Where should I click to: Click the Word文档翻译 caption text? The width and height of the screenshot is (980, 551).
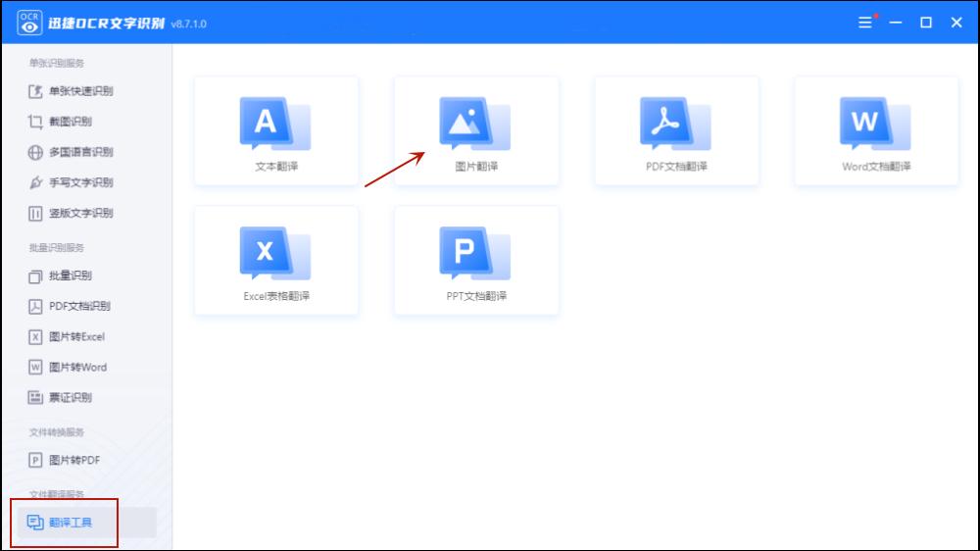pyautogui.click(x=876, y=167)
